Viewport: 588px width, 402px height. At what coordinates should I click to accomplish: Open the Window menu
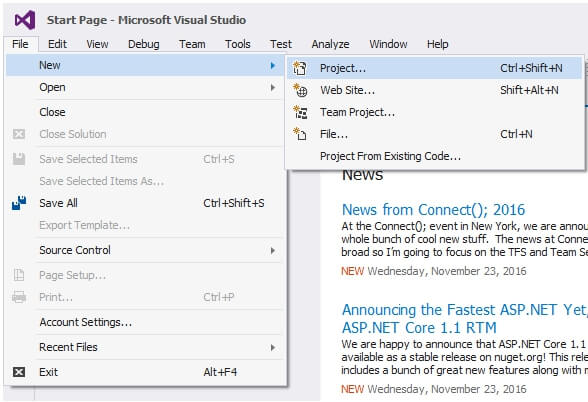(x=388, y=44)
